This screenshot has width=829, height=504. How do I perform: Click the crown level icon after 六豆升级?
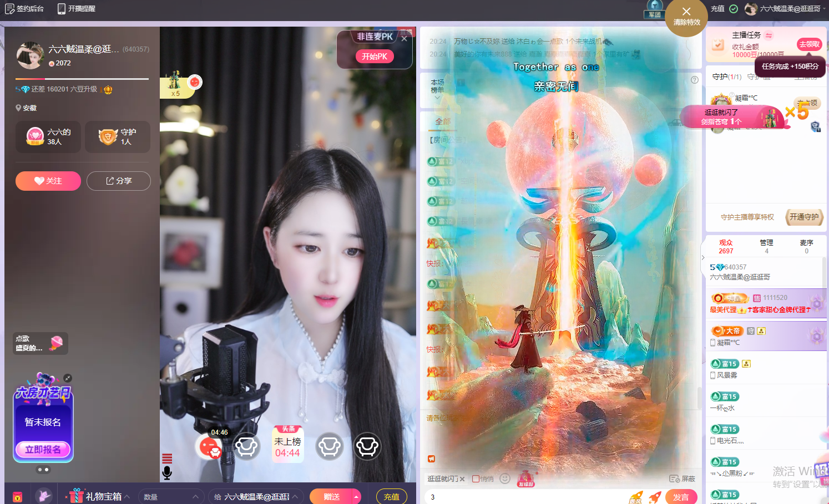[x=108, y=89]
